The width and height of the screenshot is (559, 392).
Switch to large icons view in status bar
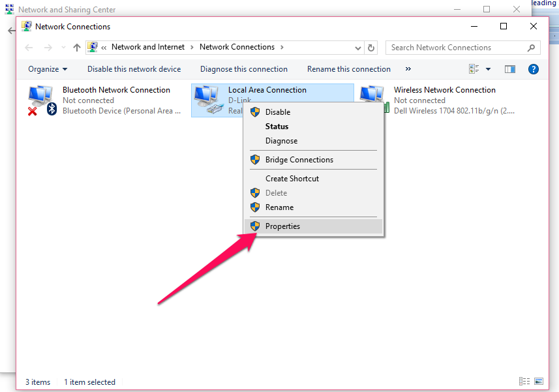[x=539, y=382]
